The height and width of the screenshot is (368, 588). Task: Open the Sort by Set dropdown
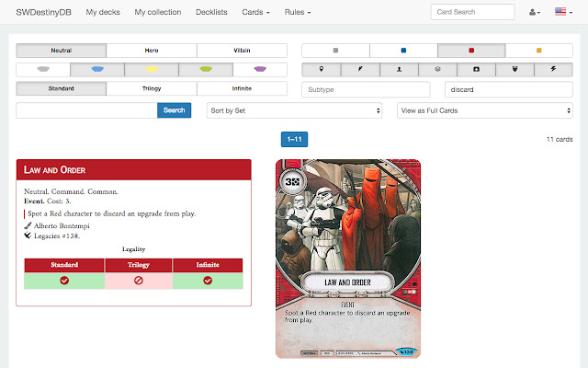[294, 110]
